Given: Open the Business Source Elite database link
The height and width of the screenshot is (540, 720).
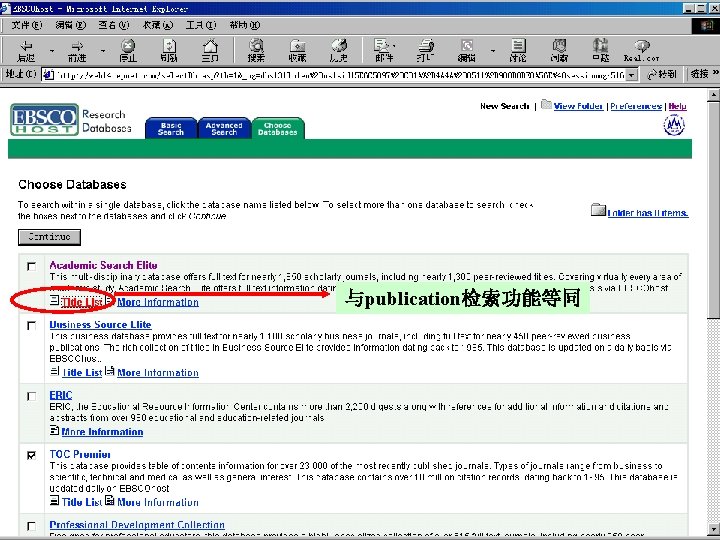Looking at the screenshot, I should [x=100, y=324].
